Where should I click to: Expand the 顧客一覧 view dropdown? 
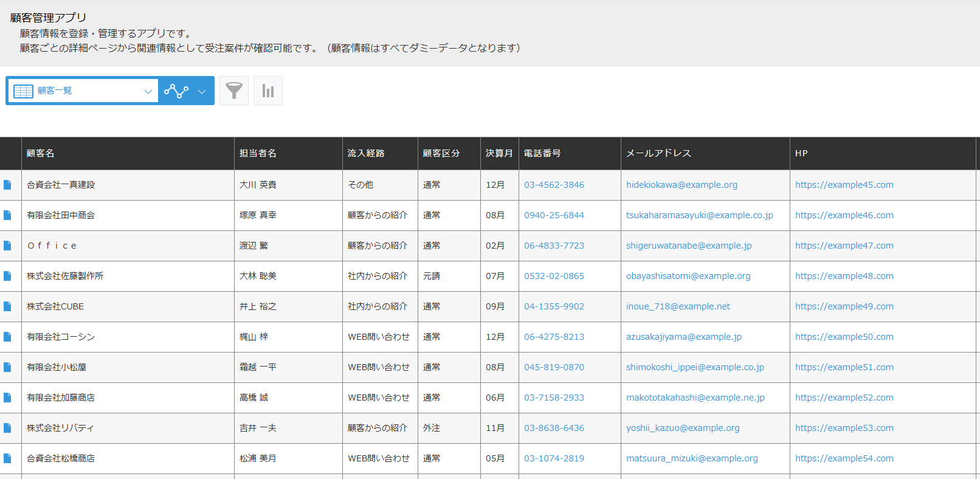(148, 91)
